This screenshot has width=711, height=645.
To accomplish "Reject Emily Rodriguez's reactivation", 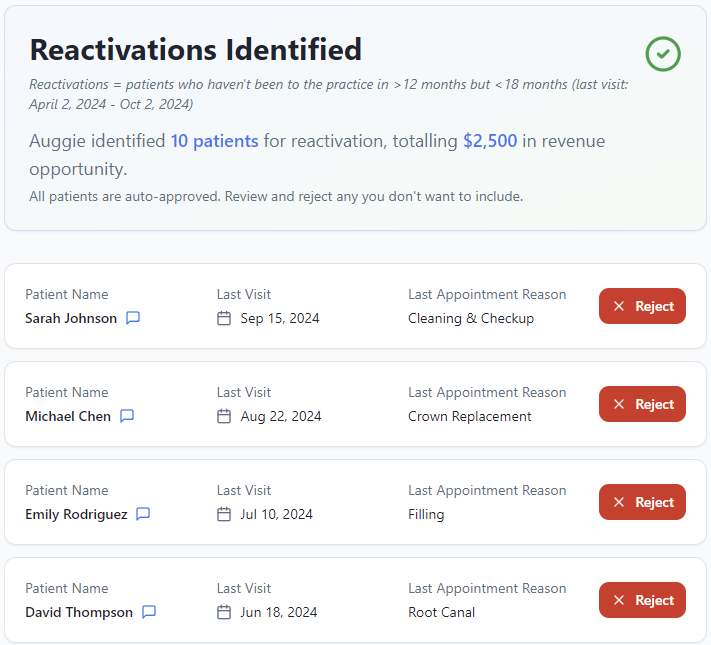I will [x=642, y=502].
